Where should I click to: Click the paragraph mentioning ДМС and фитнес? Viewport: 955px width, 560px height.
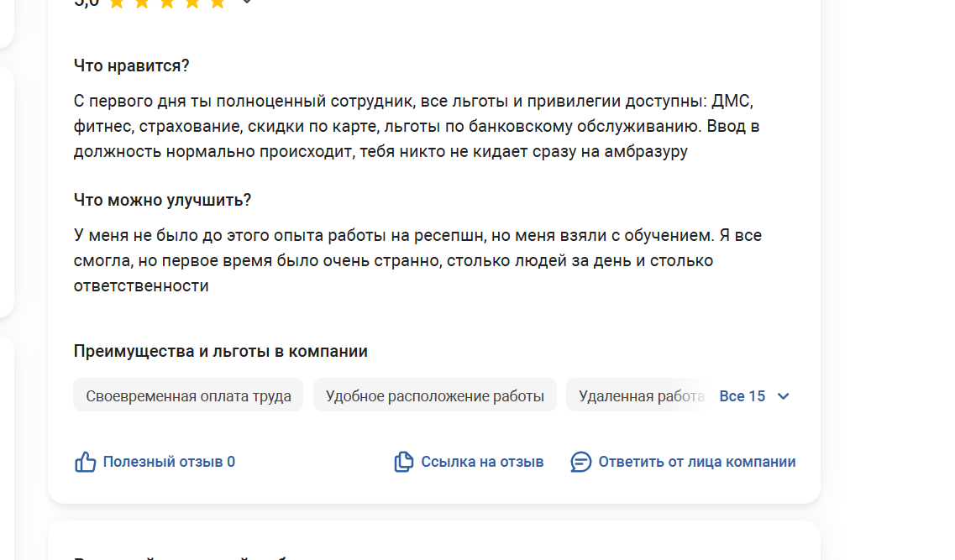[x=417, y=126]
